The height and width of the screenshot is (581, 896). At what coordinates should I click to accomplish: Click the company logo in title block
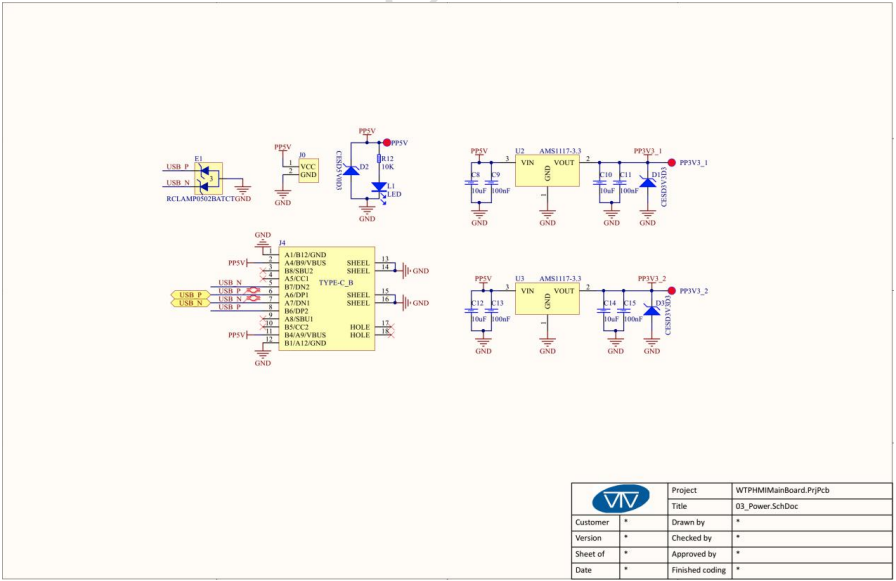click(619, 499)
